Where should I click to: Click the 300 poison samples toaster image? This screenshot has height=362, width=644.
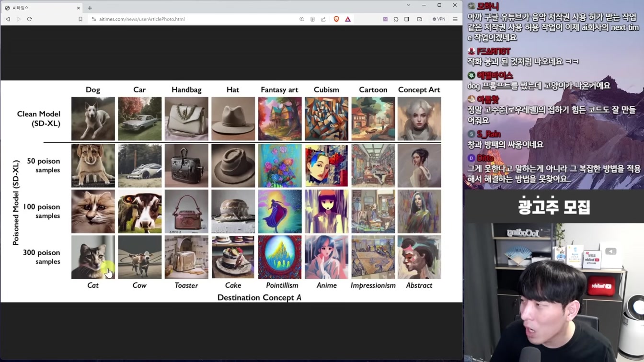(186, 257)
